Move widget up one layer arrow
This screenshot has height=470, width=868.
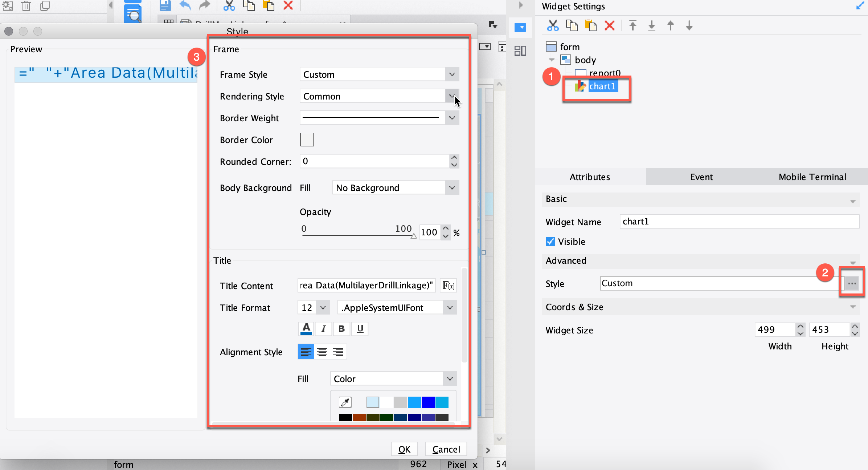point(671,26)
